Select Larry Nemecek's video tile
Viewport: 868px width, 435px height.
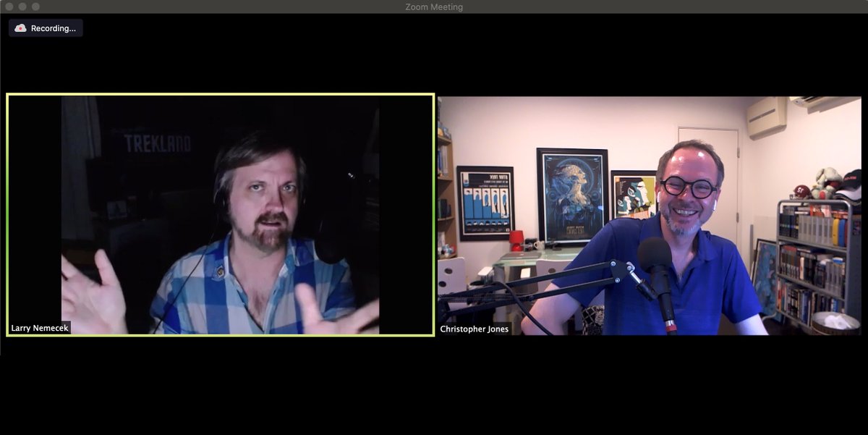[221, 215]
